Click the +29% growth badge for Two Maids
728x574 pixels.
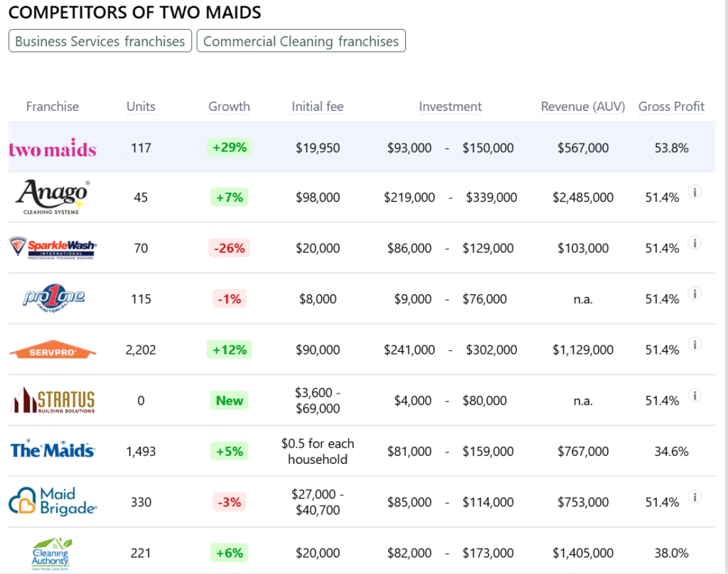click(230, 148)
